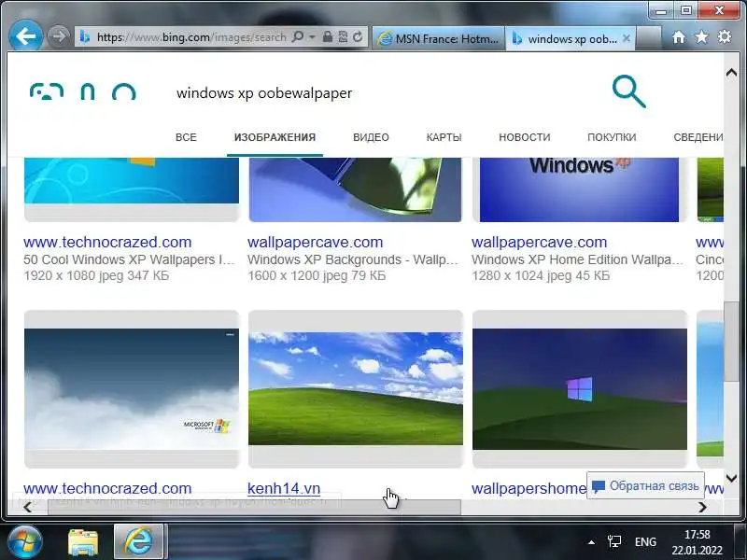The width and height of the screenshot is (747, 560).
Task: Open the dark Bliss Windows logo thumbnail
Action: 579,388
